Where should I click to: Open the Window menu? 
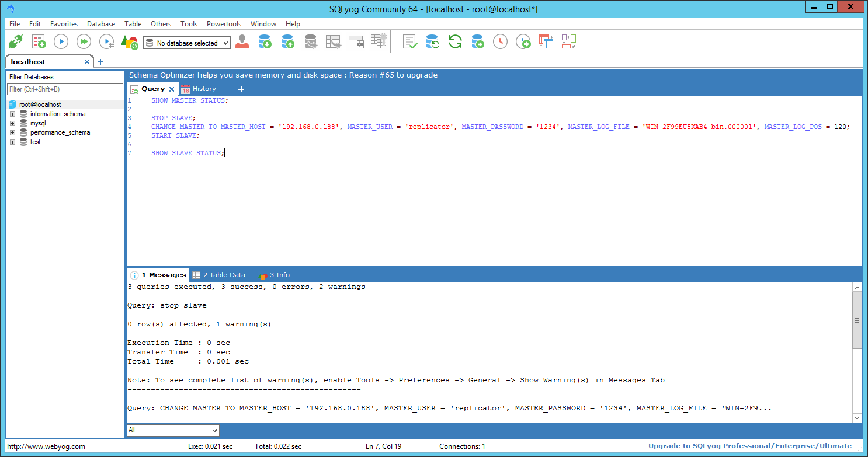click(263, 24)
